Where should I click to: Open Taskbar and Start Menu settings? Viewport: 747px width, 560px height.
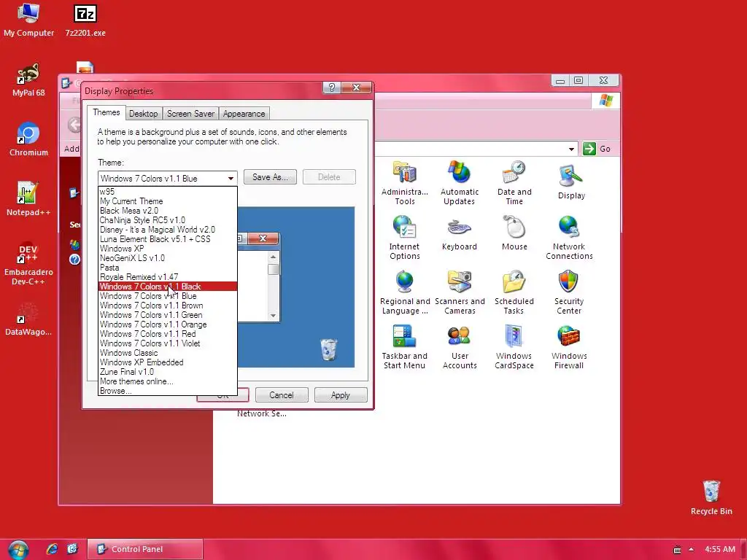[x=404, y=347]
